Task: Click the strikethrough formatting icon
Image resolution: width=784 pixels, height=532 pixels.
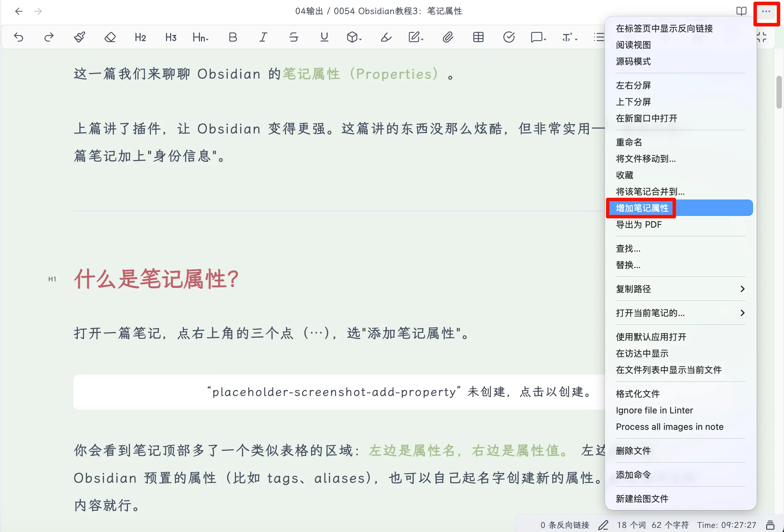Action: (x=294, y=37)
